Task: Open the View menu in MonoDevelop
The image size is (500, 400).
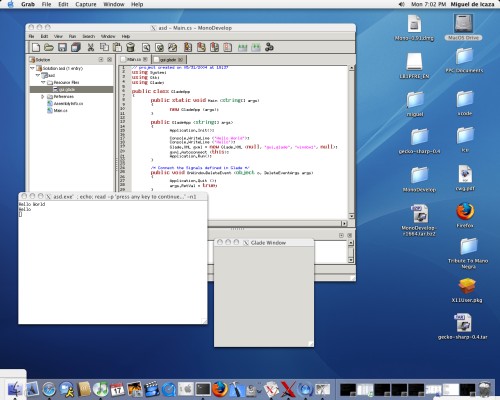Action: point(58,36)
